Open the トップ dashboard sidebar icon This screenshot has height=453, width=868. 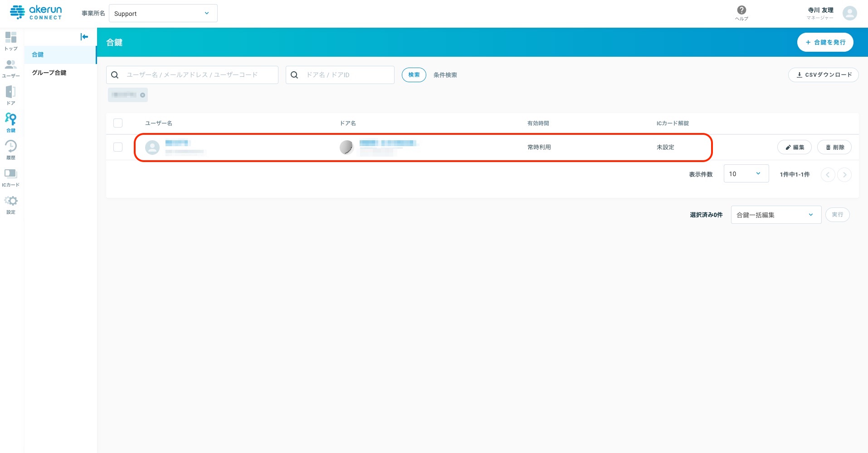coord(11,41)
